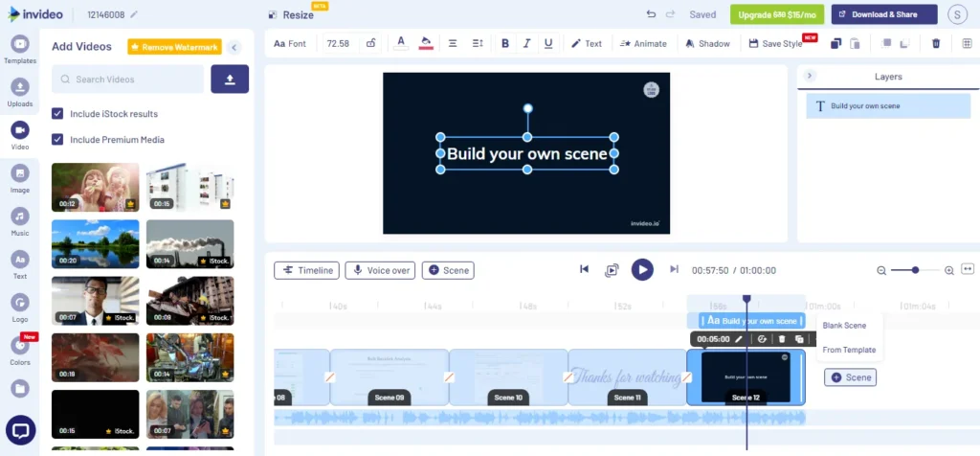Open the Text effects option

tap(587, 43)
